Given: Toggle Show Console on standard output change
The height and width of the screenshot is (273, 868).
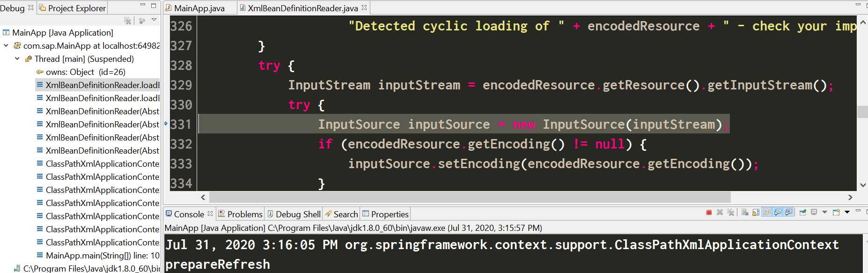Looking at the screenshot, I should tap(778, 213).
